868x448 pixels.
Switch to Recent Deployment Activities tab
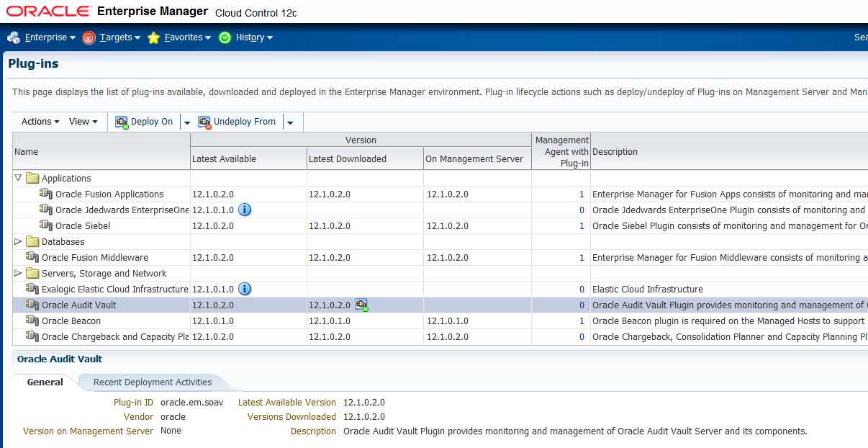153,382
